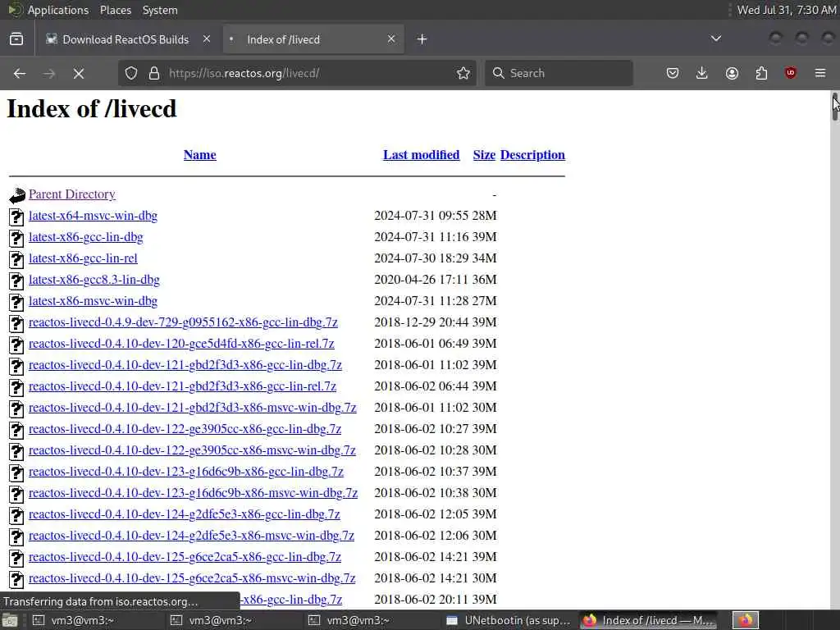Stop loading the page

79,73
